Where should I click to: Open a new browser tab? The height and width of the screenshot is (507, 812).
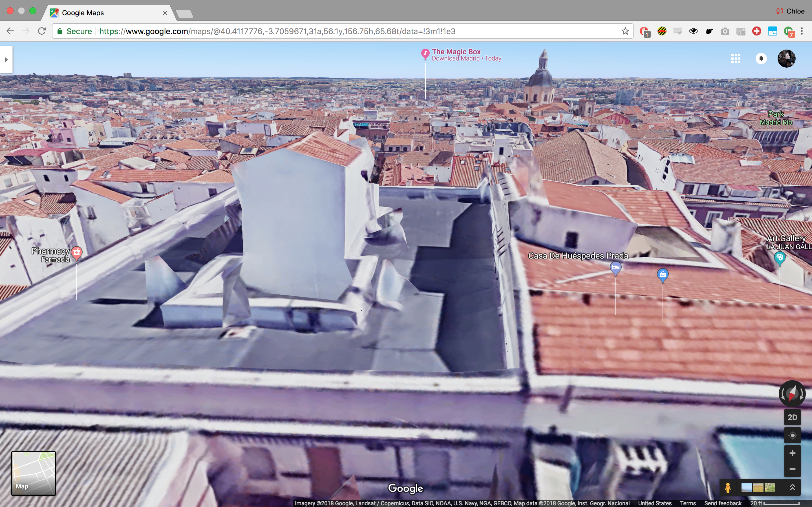coord(184,14)
